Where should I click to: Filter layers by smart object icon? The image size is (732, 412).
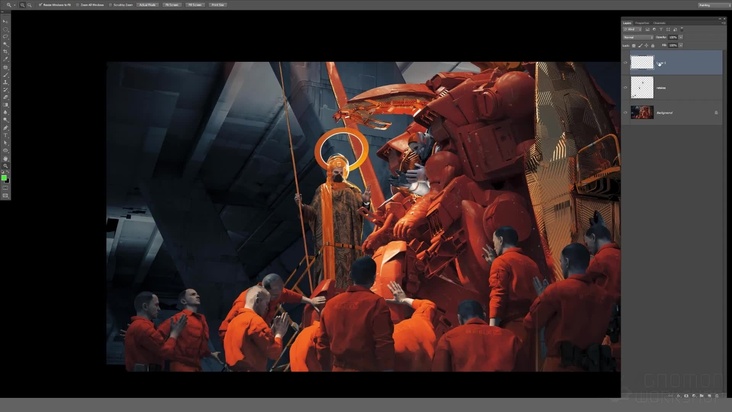(675, 29)
